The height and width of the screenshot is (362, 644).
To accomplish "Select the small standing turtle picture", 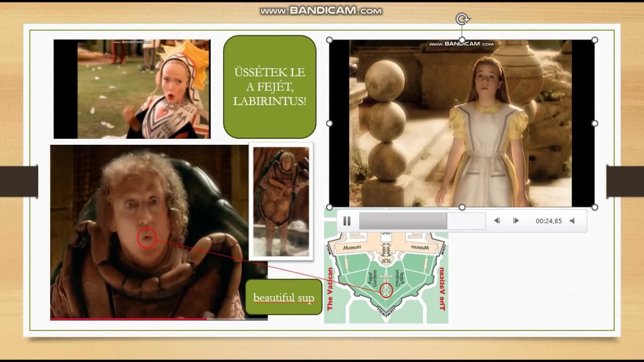I will (281, 201).
